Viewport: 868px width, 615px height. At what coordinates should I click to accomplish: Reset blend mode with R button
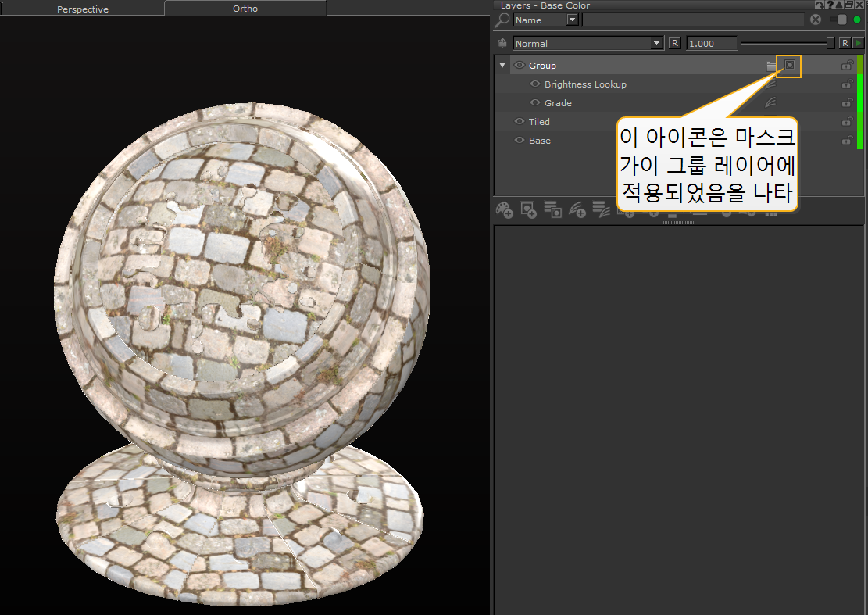click(x=674, y=44)
